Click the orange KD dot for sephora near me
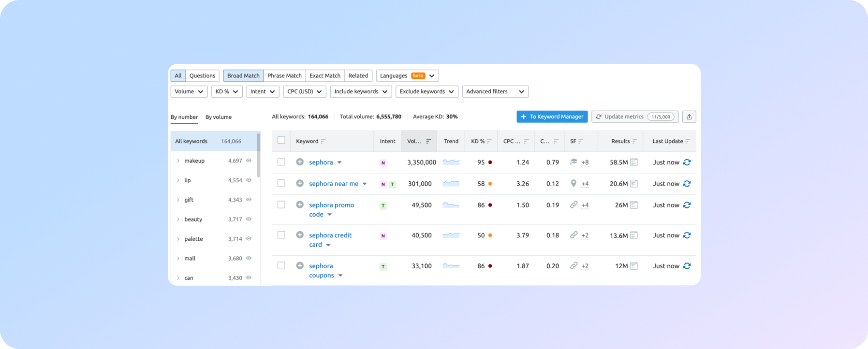This screenshot has width=868, height=349. (490, 184)
